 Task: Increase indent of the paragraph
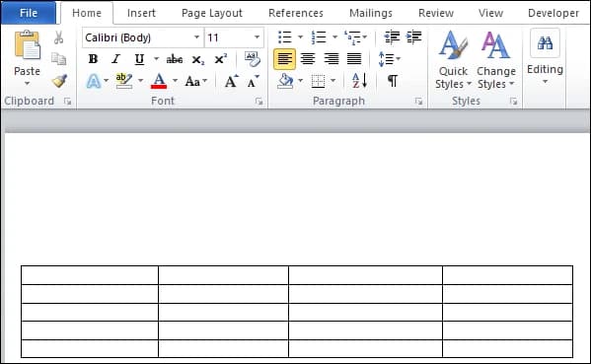413,36
